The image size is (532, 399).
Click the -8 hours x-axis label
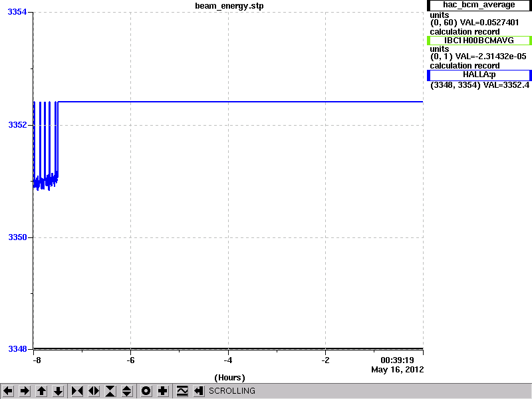pyautogui.click(x=37, y=360)
